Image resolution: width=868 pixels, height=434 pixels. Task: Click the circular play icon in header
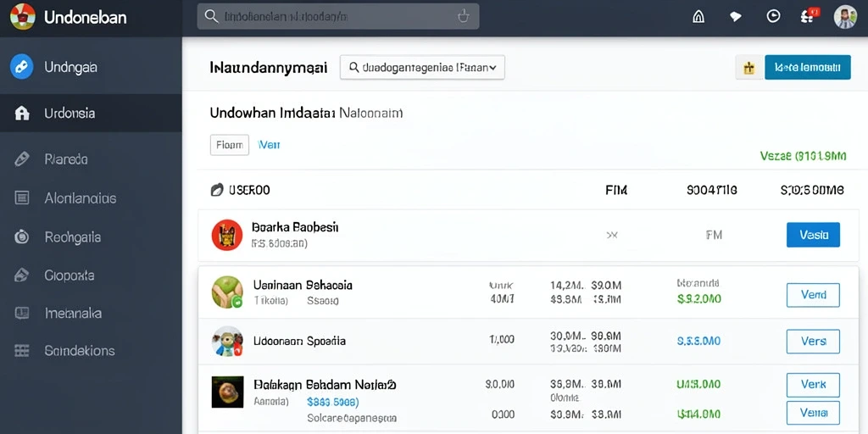[x=773, y=17]
